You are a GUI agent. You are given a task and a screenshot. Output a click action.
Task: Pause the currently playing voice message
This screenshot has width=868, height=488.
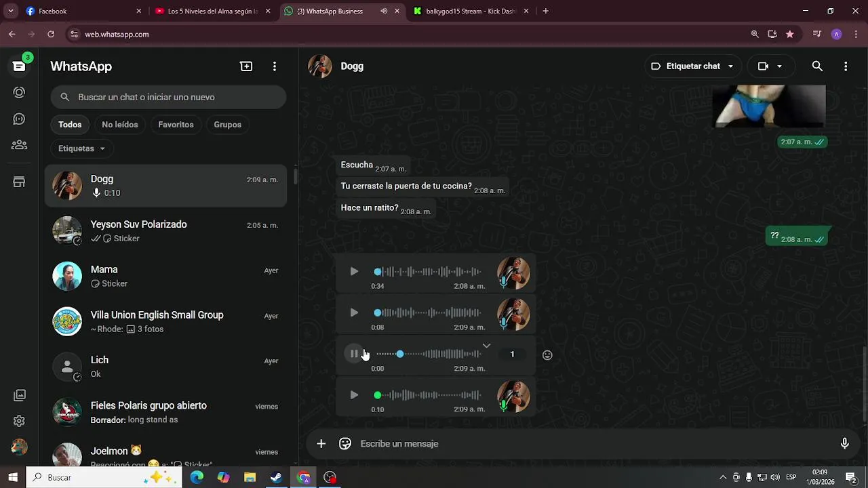tap(354, 354)
